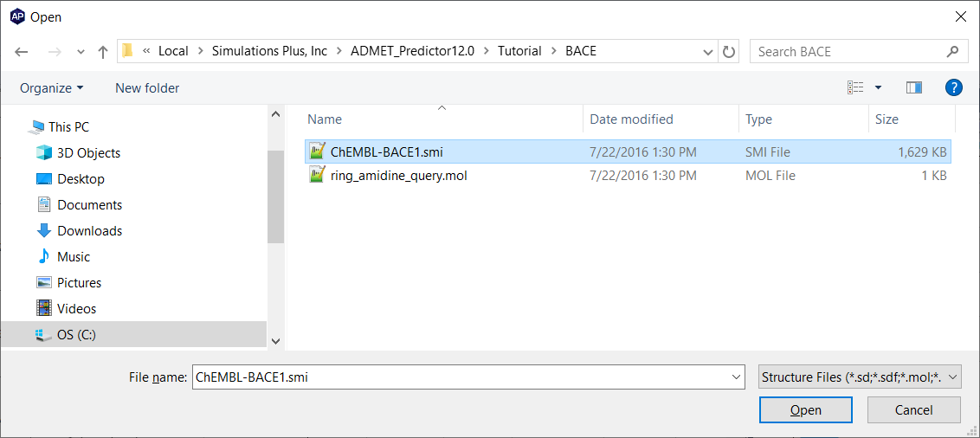Click the Tutorial breadcrumb in address bar
The height and width of the screenshot is (438, 980).
pyautogui.click(x=519, y=51)
